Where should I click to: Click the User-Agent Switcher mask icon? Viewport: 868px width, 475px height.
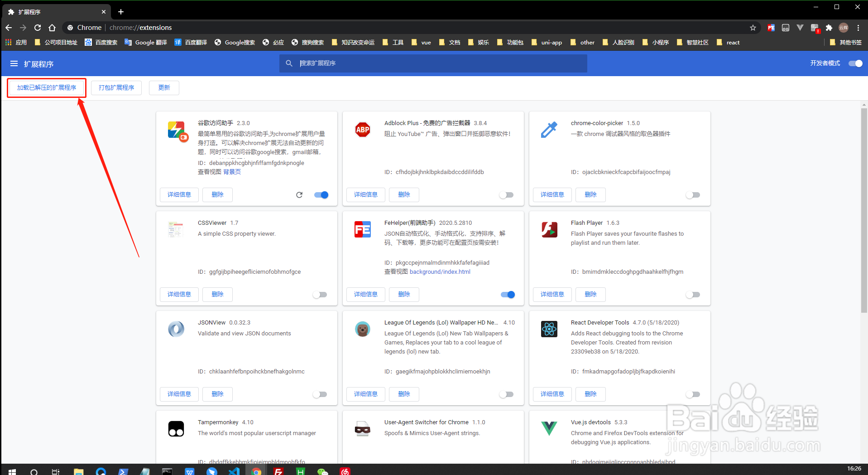(363, 429)
